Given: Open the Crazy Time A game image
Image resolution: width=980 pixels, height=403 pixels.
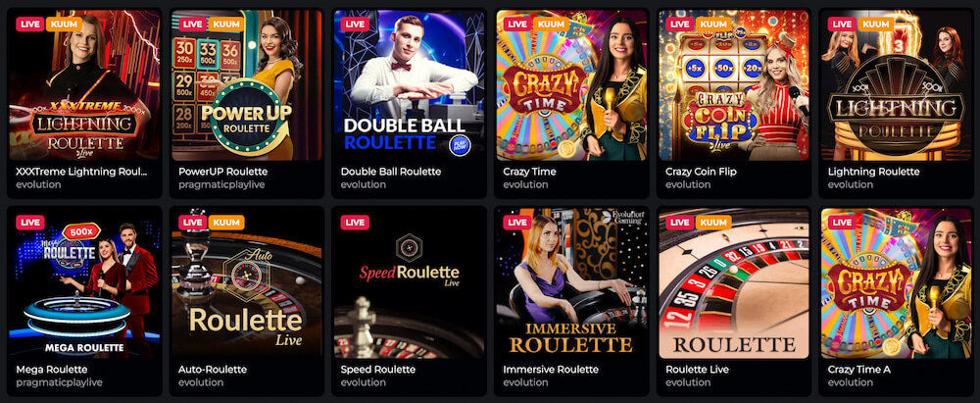Looking at the screenshot, I should [x=897, y=283].
